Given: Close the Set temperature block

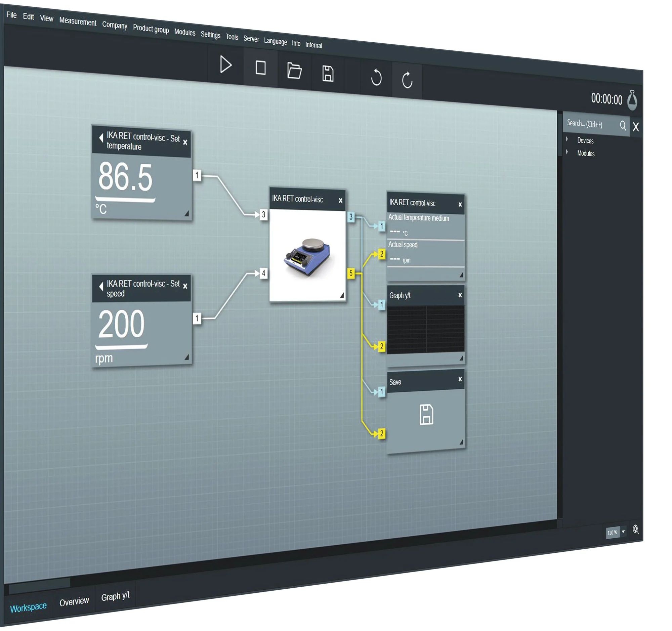Looking at the screenshot, I should coord(185,142).
